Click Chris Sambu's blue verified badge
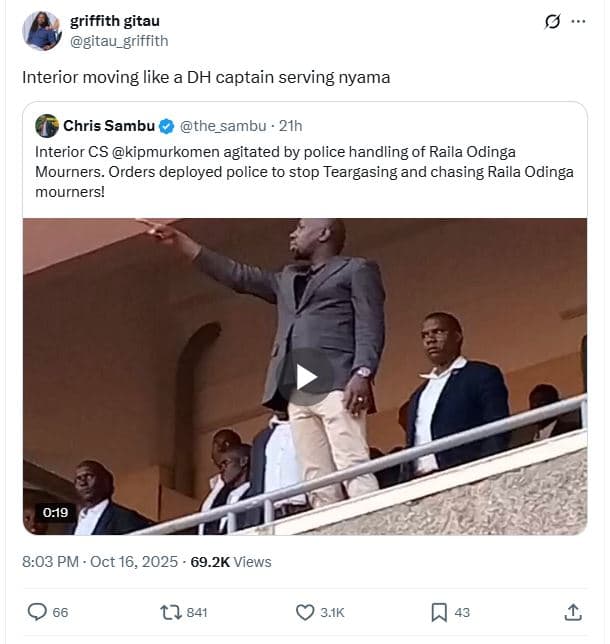Image resolution: width=610 pixels, height=644 pixels. coord(166,126)
